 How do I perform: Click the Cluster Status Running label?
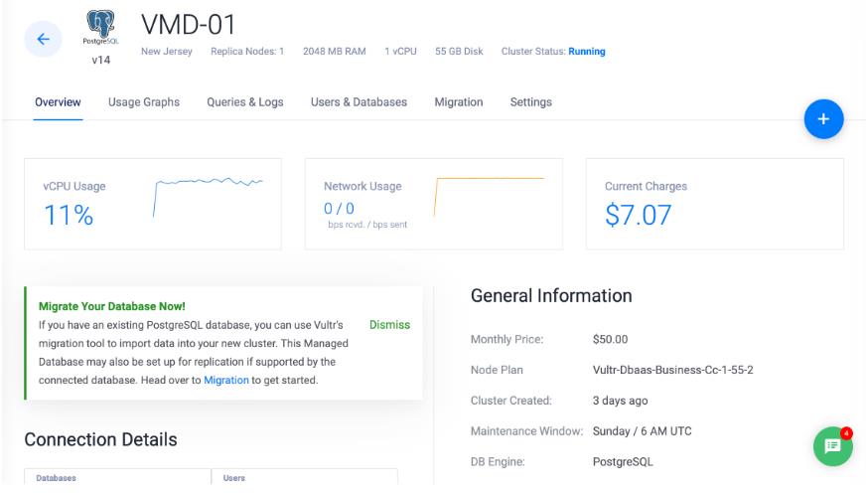pos(586,52)
